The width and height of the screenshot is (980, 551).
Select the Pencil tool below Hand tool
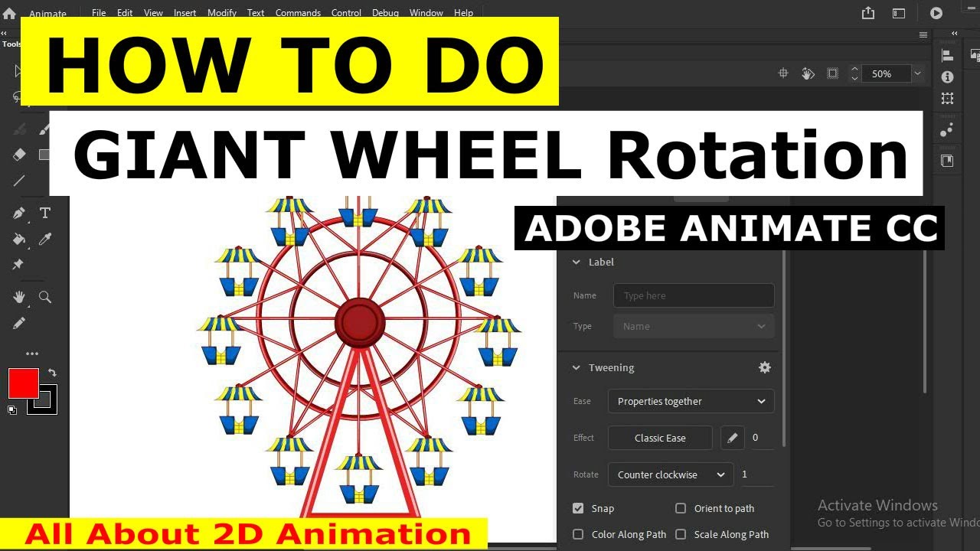click(19, 324)
